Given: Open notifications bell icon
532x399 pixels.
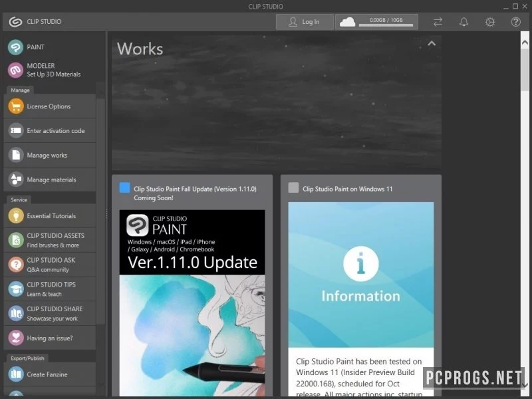Looking at the screenshot, I should pos(464,22).
